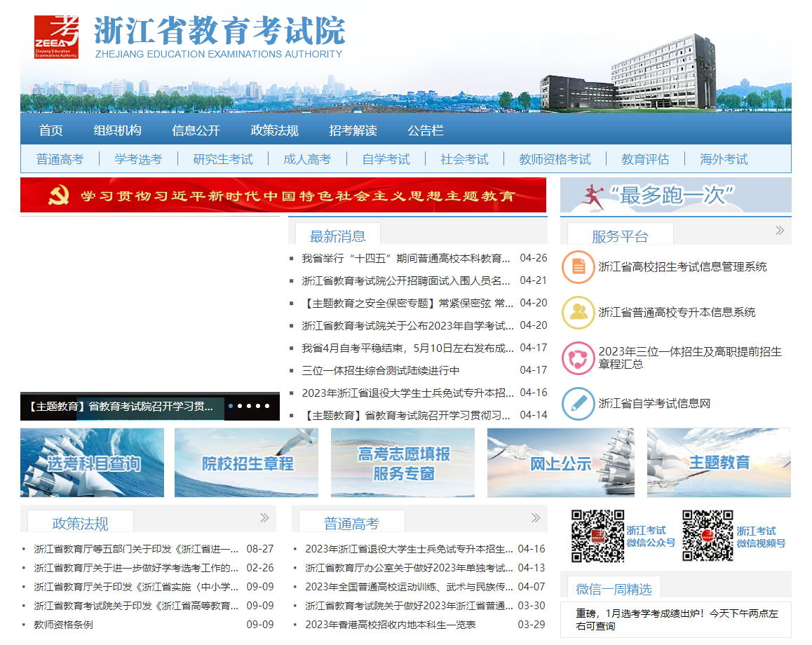Open item 2023年全国普通高校运动训练、武术与民族传
Screen dimensions: 812x645
[x=409, y=587]
